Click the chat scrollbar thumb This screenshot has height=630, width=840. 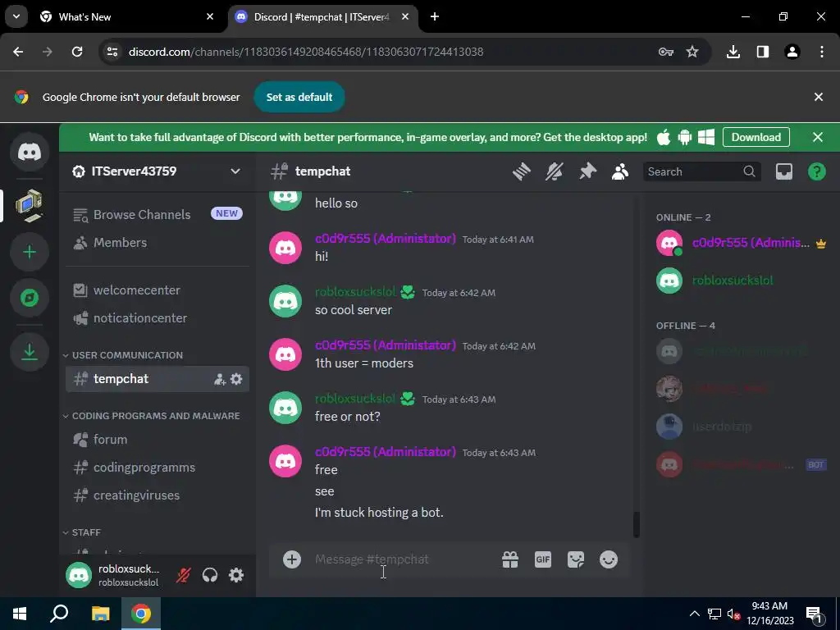point(637,524)
